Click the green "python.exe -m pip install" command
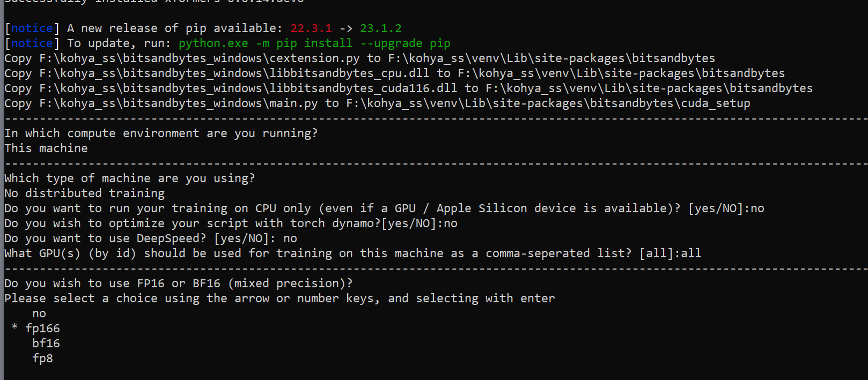This screenshot has width=868, height=380. tap(266, 43)
